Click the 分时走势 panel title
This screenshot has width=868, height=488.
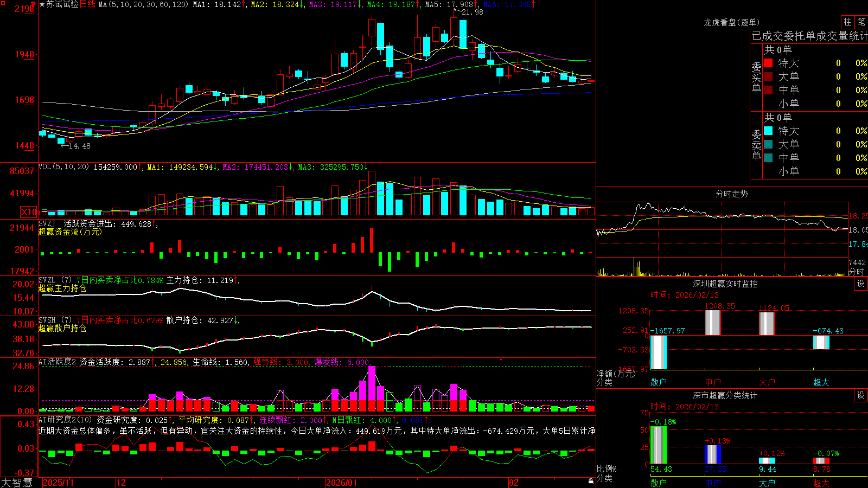pos(732,194)
